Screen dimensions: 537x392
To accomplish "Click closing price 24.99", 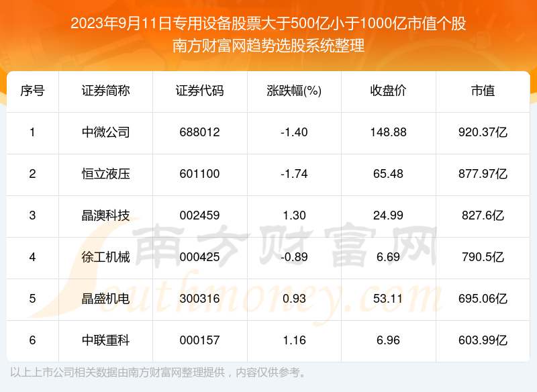I will [389, 215].
